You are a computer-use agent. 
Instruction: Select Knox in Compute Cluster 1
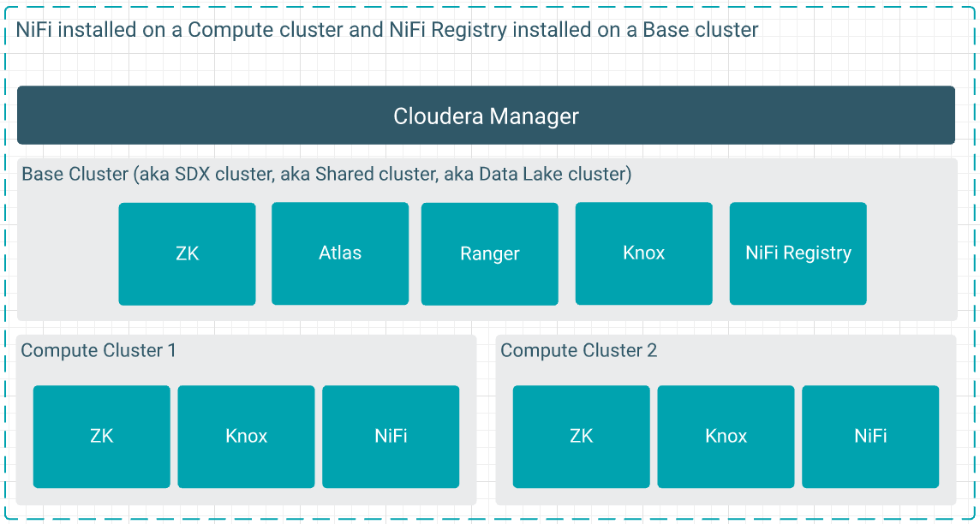(246, 436)
